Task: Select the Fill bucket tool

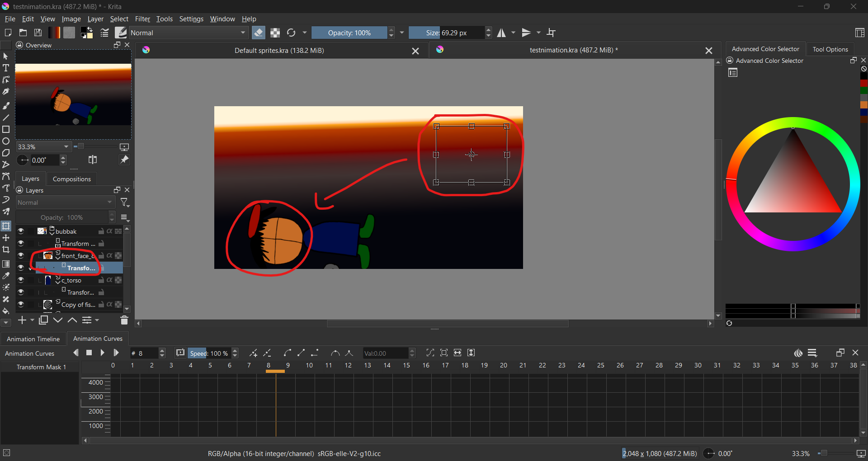Action: click(6, 311)
